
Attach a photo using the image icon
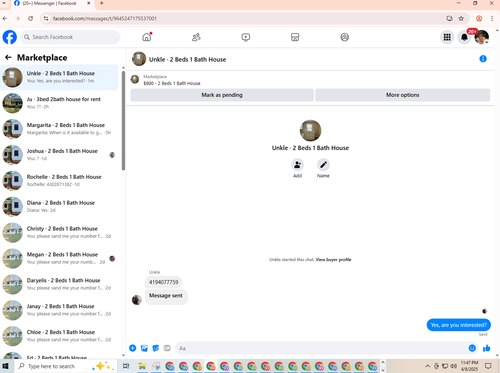pyautogui.click(x=144, y=348)
